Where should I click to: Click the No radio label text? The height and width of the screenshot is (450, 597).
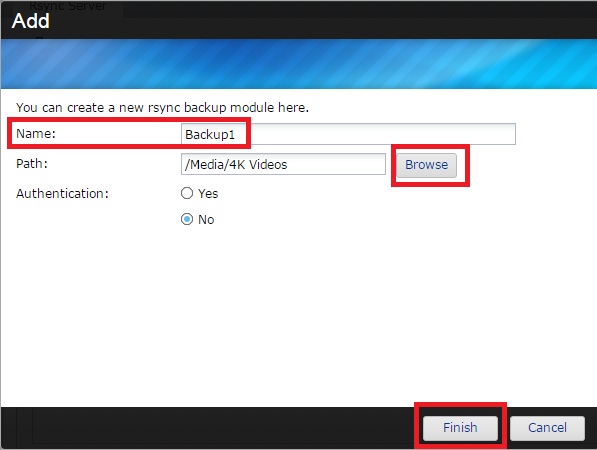tap(206, 220)
